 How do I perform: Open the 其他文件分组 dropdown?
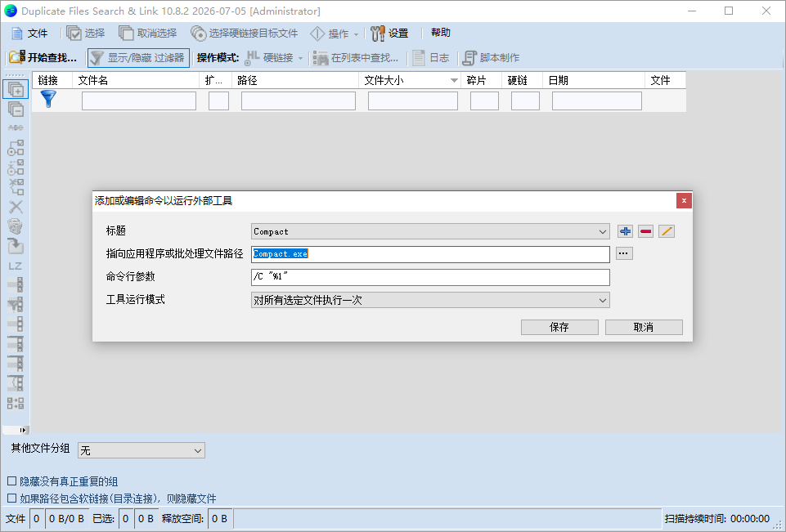coord(141,450)
